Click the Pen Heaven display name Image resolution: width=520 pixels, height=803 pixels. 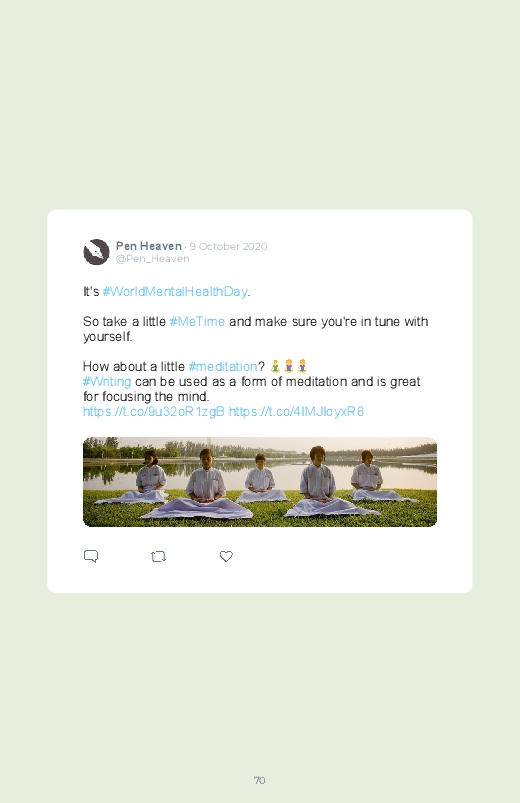149,246
